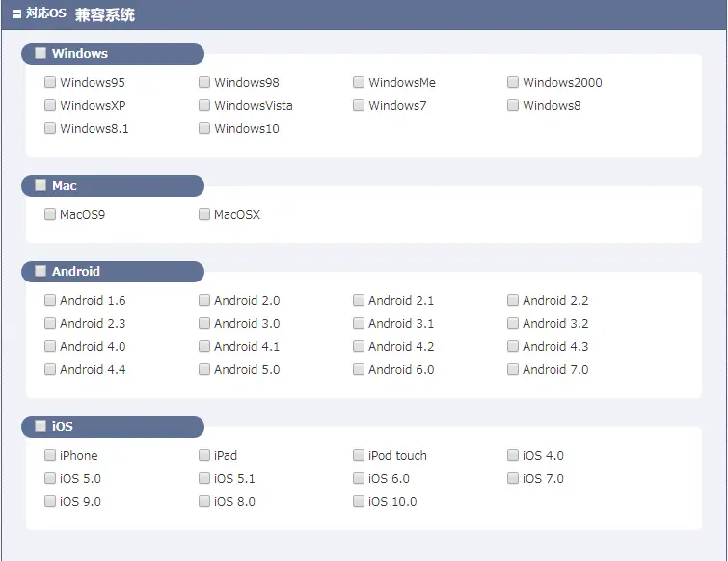Select the iPad checkbox

point(204,456)
